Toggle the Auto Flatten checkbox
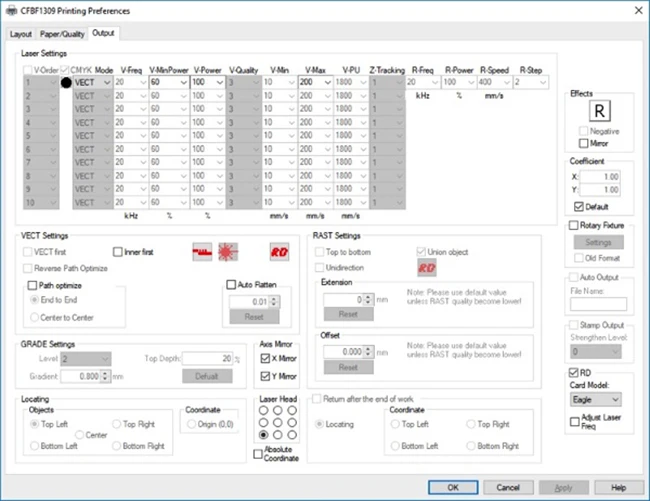 tap(231, 285)
